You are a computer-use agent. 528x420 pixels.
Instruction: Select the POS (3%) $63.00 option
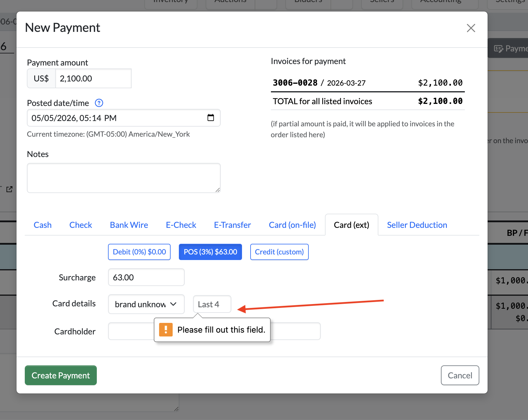[210, 252]
